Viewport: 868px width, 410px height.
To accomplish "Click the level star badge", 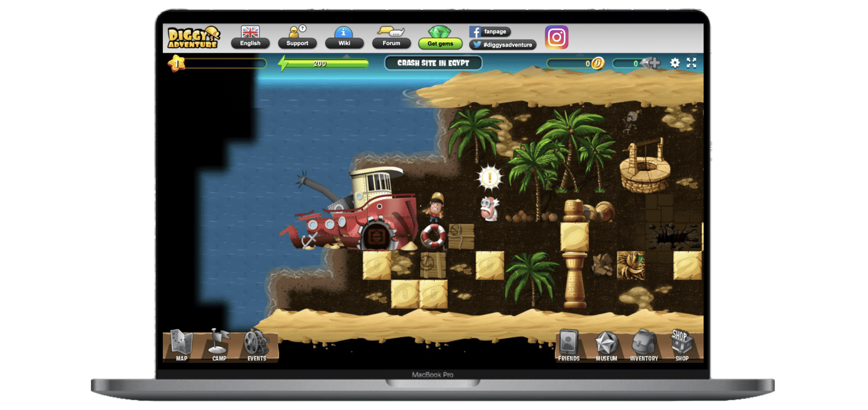I will point(176,64).
